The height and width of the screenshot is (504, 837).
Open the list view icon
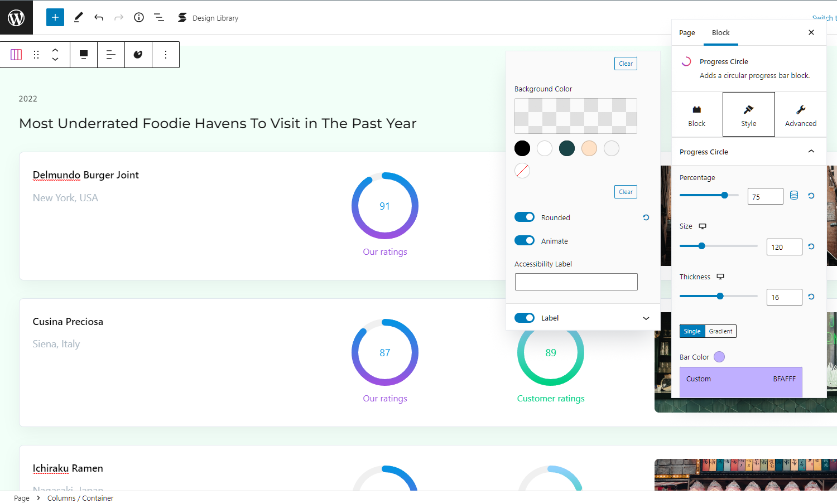coord(159,17)
